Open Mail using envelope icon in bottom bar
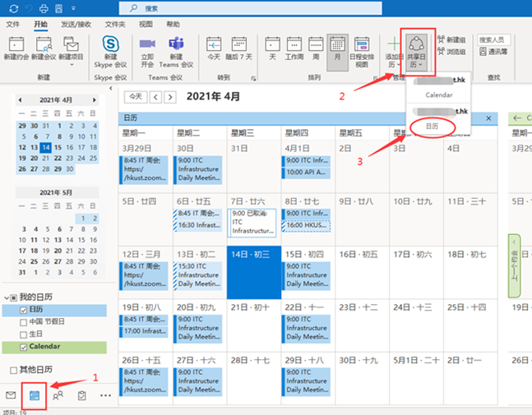The width and height of the screenshot is (532, 415). [x=11, y=395]
